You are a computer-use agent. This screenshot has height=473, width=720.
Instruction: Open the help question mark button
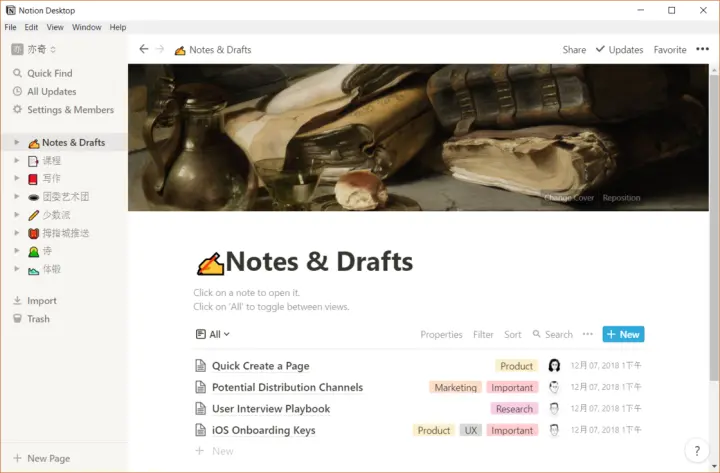[697, 451]
